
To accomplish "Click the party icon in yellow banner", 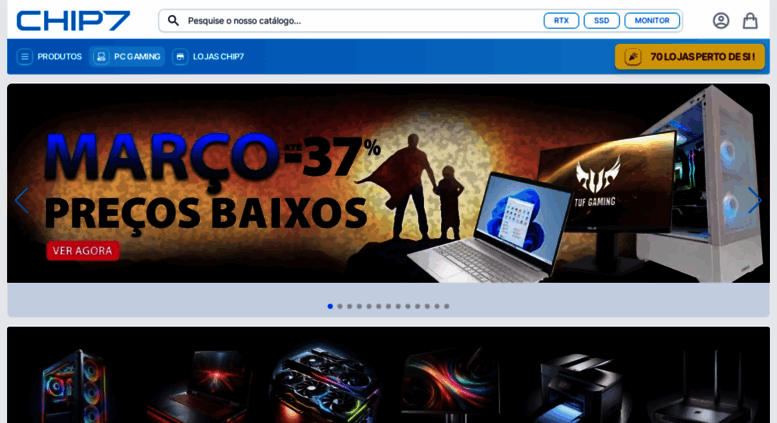I will tap(632, 57).
